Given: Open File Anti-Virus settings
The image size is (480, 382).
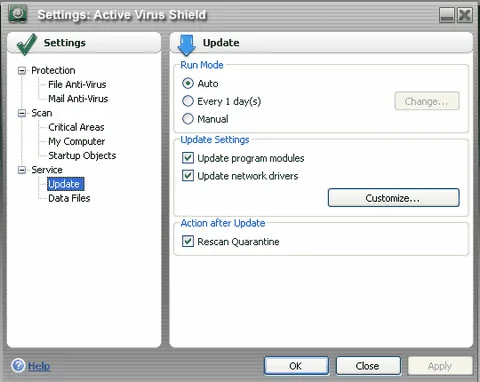Looking at the screenshot, I should pyautogui.click(x=77, y=85).
